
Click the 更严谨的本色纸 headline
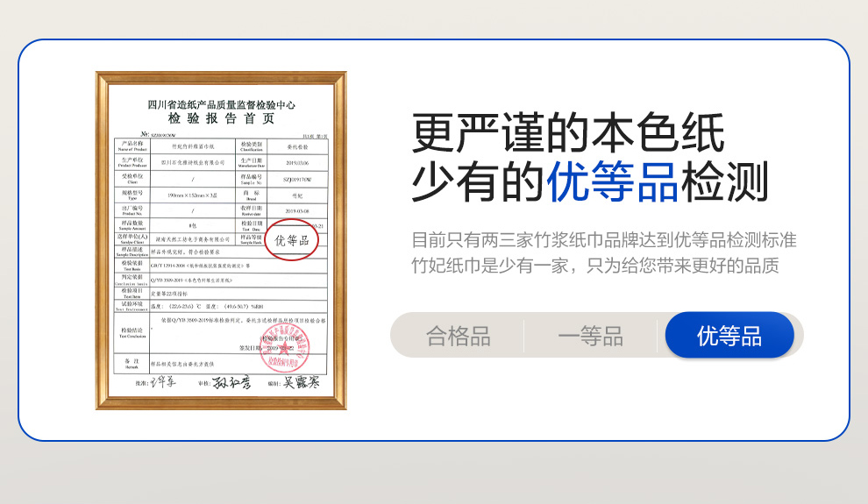568,132
